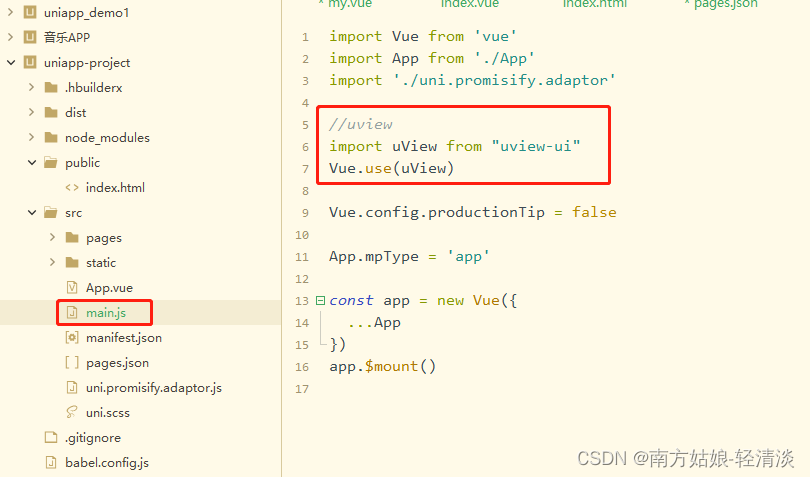
Task: Collapse the src folder
Action: point(32,212)
